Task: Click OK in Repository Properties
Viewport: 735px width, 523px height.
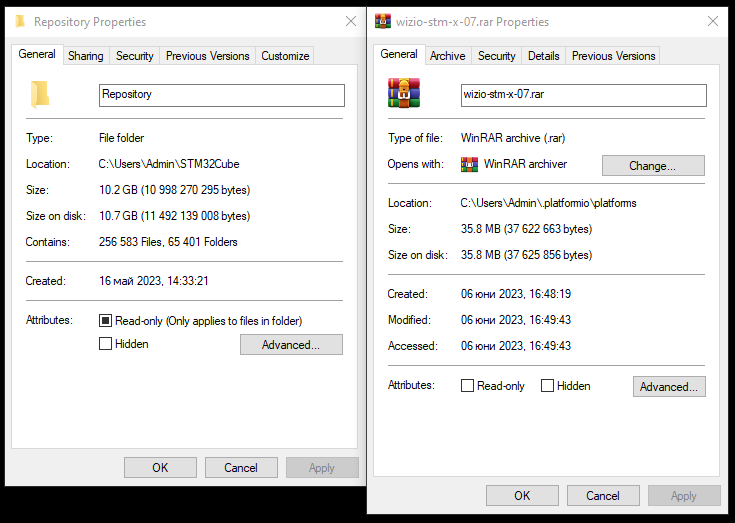Action: tap(160, 468)
